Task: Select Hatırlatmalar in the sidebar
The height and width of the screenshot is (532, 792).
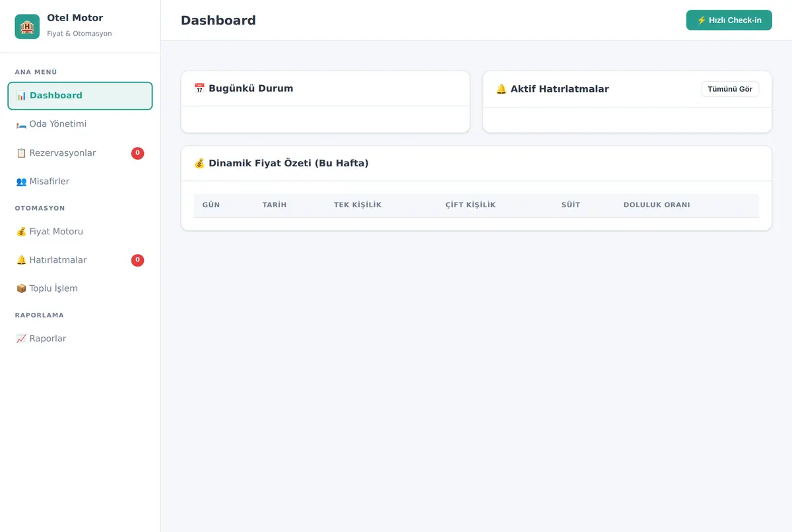Action: 80,260
